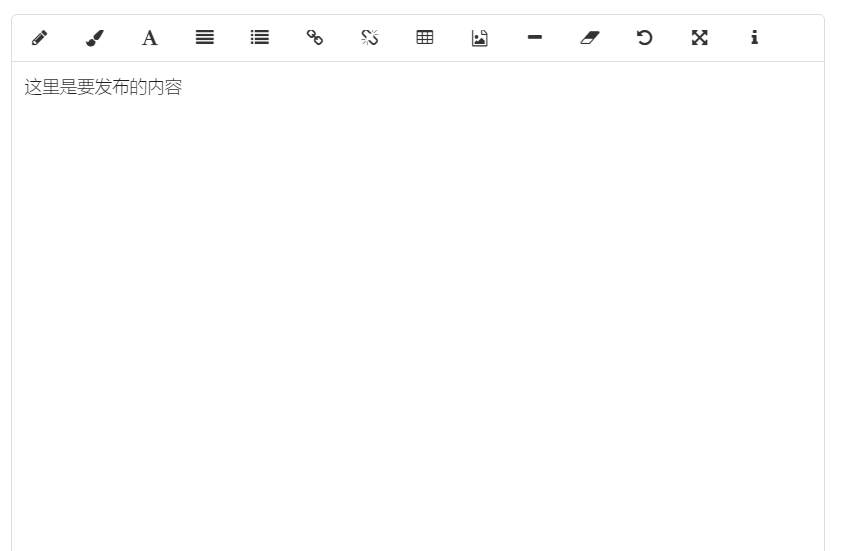The width and height of the screenshot is (847, 551).
Task: Remove link with broken chain icon
Action: 370,38
